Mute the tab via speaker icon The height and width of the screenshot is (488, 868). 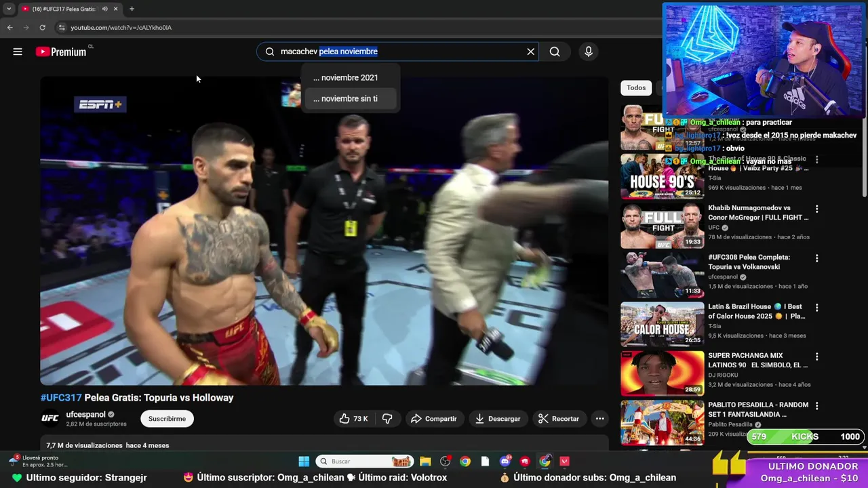tap(104, 9)
